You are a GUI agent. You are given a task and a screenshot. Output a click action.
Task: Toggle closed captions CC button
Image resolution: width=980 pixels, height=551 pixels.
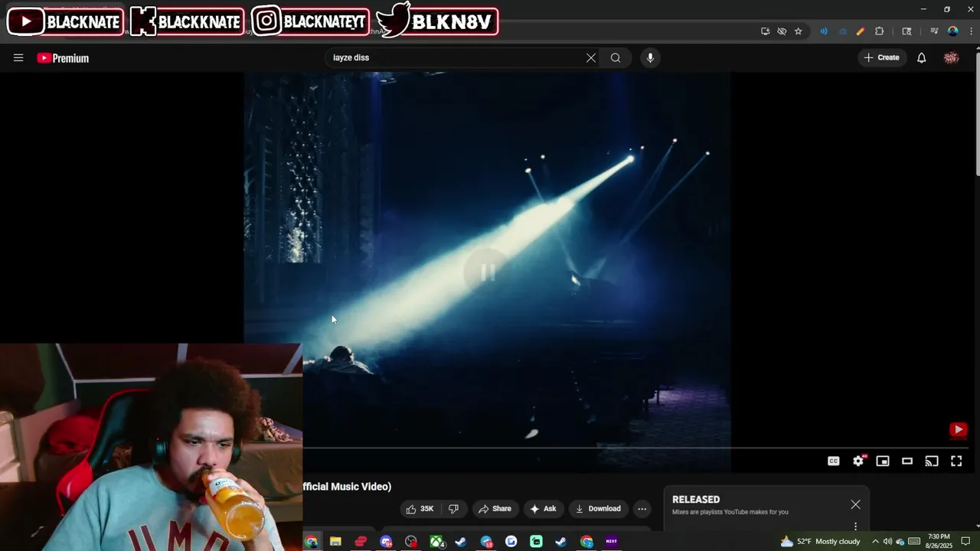pos(834,461)
